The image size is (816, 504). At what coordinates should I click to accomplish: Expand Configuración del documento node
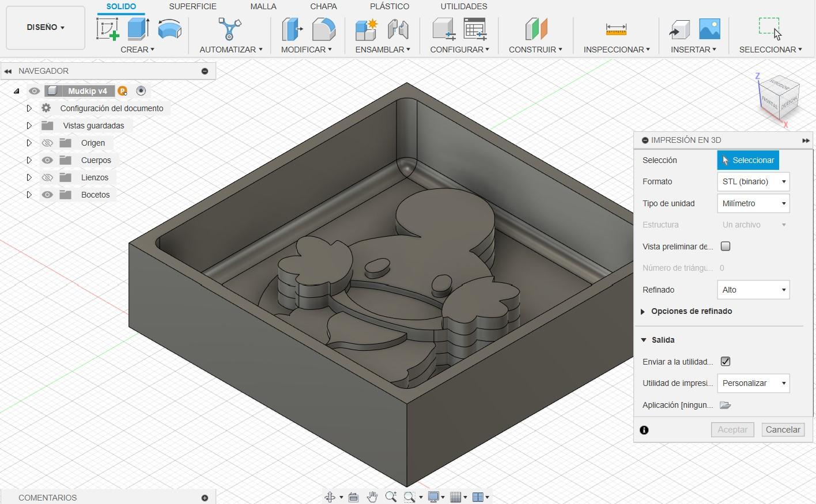tap(29, 108)
